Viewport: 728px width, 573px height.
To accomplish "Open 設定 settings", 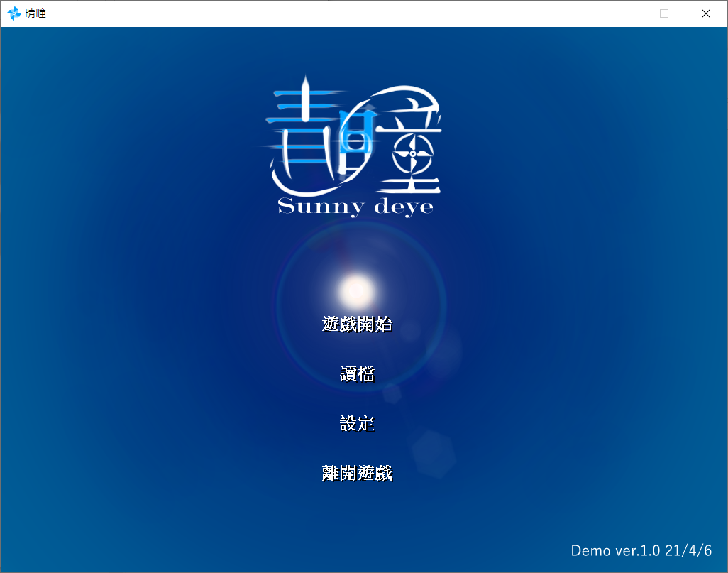I will click(357, 424).
